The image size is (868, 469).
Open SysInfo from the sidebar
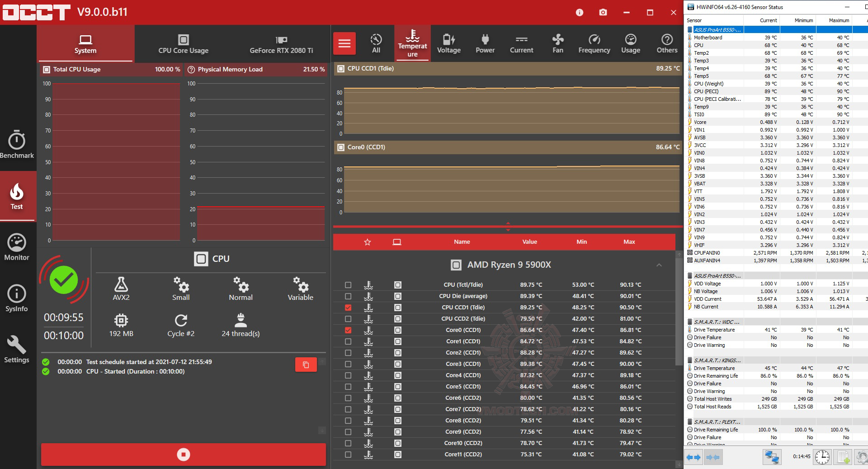click(17, 298)
